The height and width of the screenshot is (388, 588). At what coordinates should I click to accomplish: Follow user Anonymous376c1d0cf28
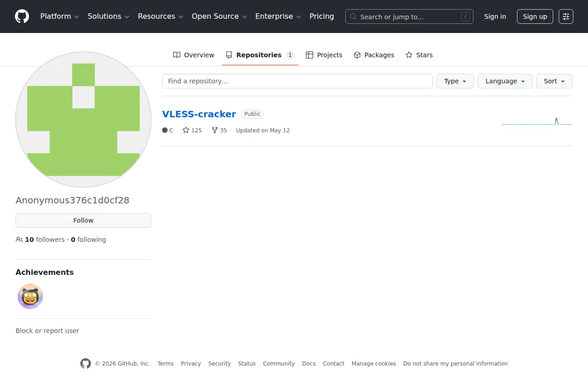point(83,220)
